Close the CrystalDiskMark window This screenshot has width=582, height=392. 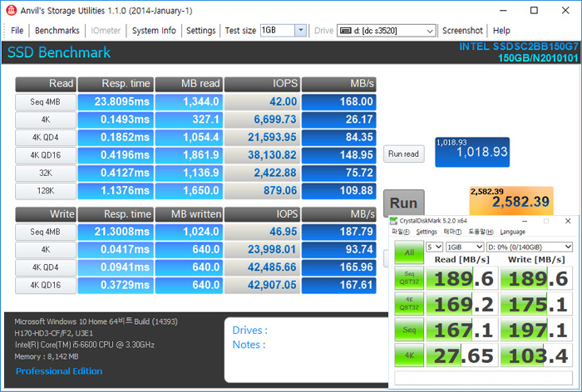point(568,221)
